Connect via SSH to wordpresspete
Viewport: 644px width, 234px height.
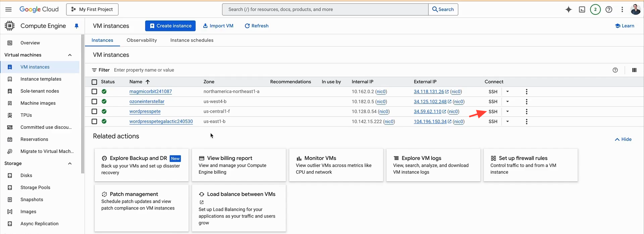click(493, 111)
